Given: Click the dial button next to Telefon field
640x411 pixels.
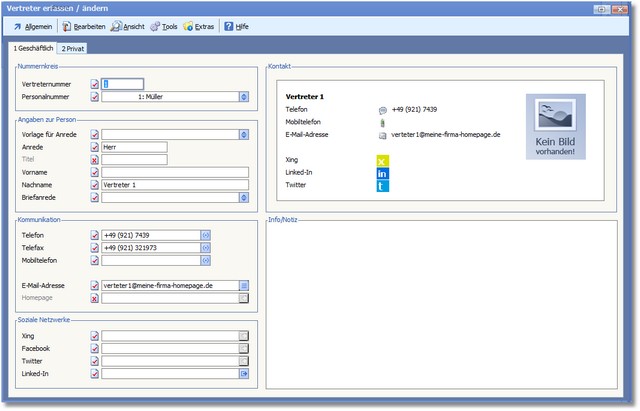Looking at the screenshot, I should point(206,235).
